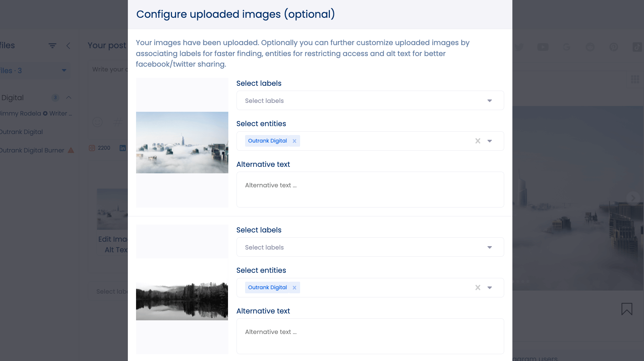Remove the Outrank Digital entity from first image

(294, 141)
